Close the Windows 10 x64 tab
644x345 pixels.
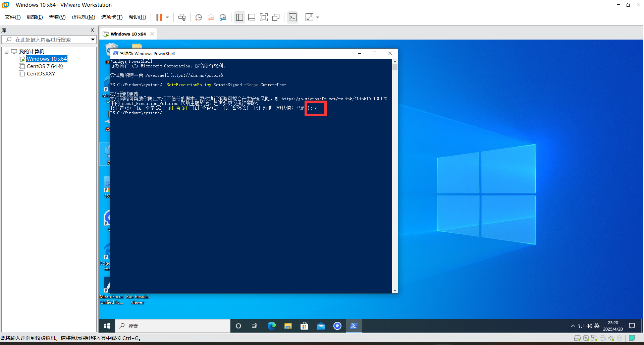pos(152,34)
